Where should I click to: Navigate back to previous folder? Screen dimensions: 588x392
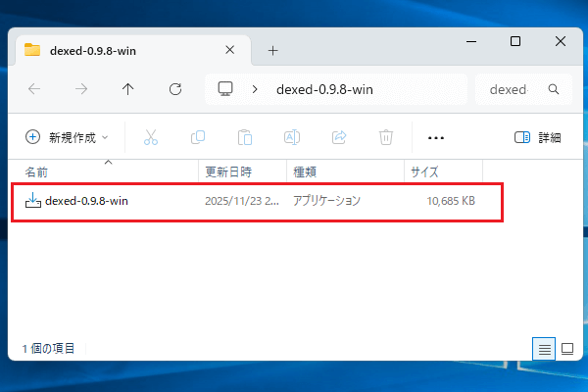pos(34,89)
